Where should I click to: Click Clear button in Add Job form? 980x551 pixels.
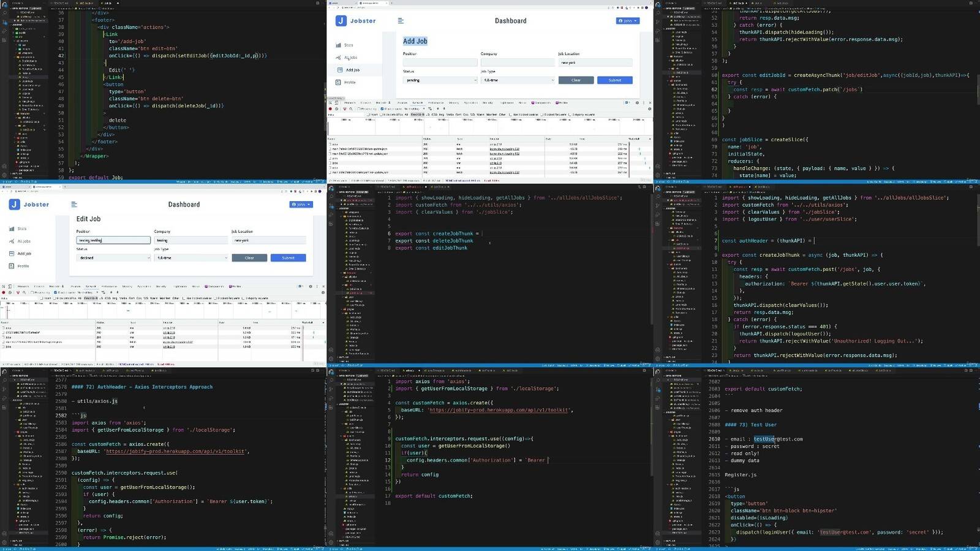576,80
